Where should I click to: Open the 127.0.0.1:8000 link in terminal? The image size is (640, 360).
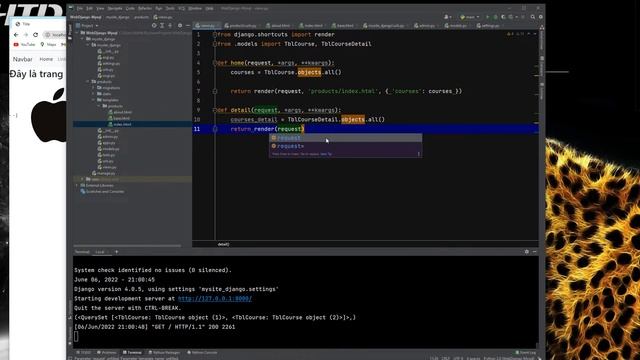coord(215,298)
